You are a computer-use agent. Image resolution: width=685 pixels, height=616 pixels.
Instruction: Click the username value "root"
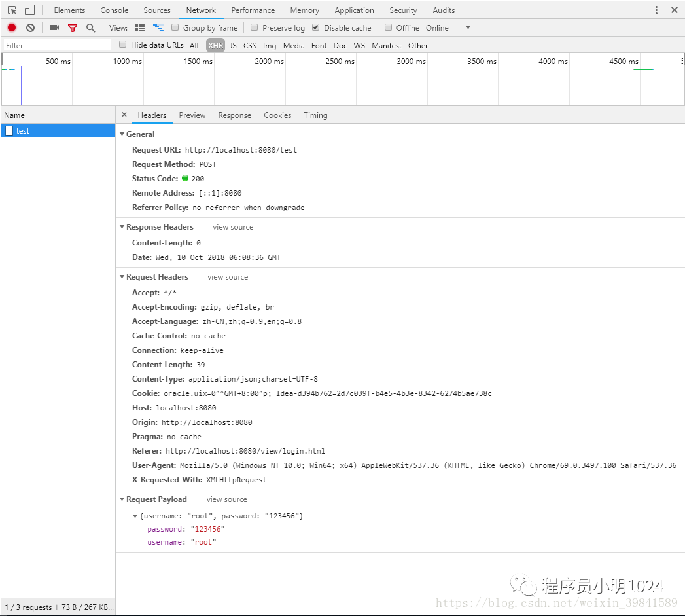click(203, 542)
